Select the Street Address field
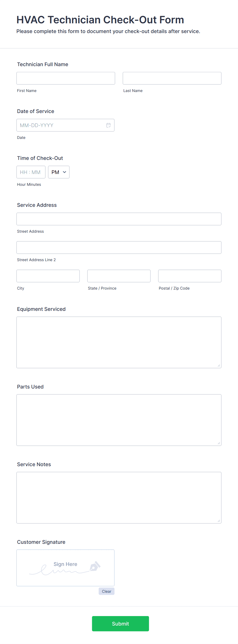Image resolution: width=238 pixels, height=644 pixels. pyautogui.click(x=119, y=219)
